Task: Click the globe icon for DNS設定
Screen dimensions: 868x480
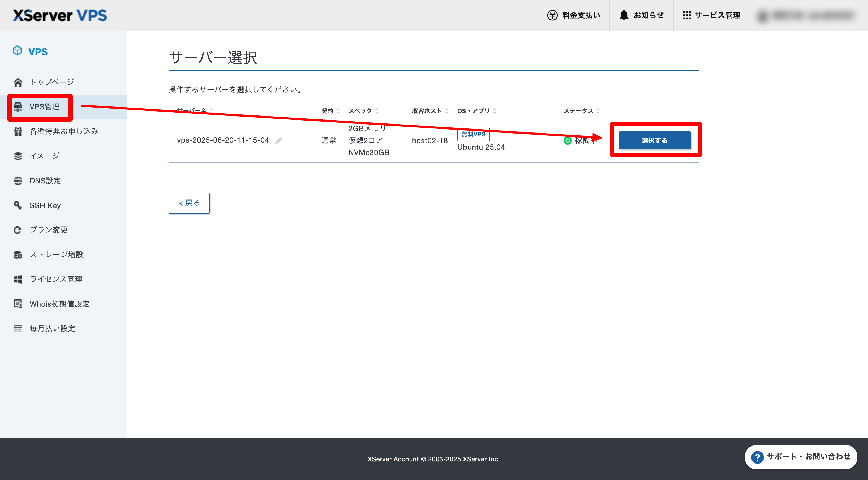Action: pyautogui.click(x=18, y=181)
